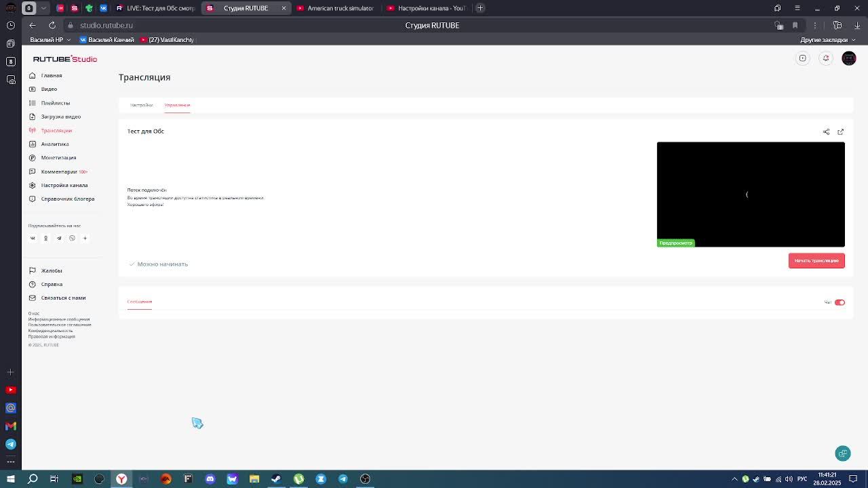868x488 pixels.
Task: Open the Конфиденциальность footer link
Action: pos(50,331)
